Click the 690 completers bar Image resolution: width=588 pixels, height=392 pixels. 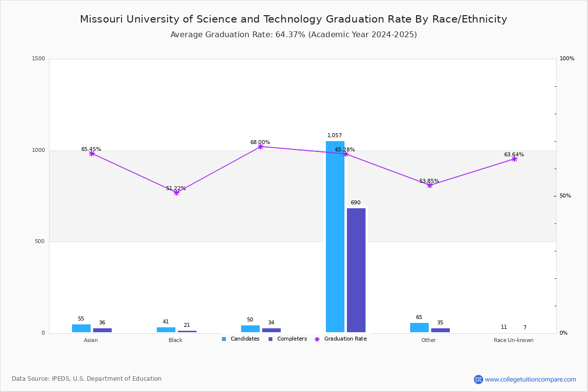click(356, 270)
